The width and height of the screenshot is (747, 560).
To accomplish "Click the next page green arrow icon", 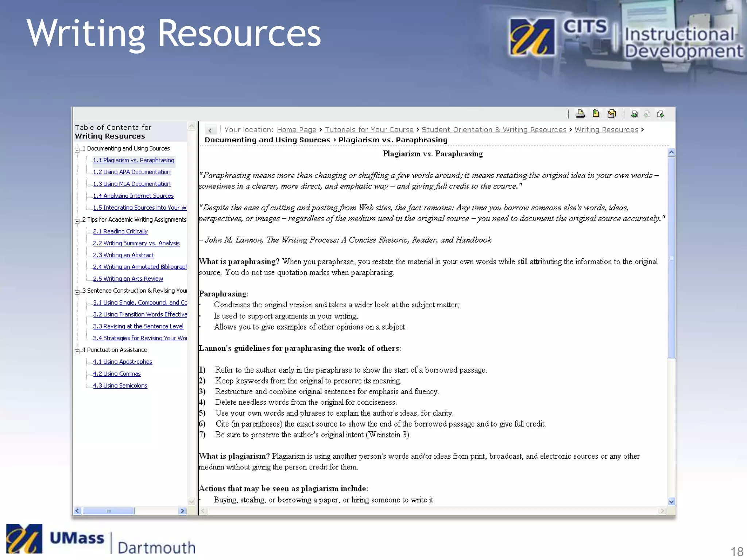I will pyautogui.click(x=660, y=114).
